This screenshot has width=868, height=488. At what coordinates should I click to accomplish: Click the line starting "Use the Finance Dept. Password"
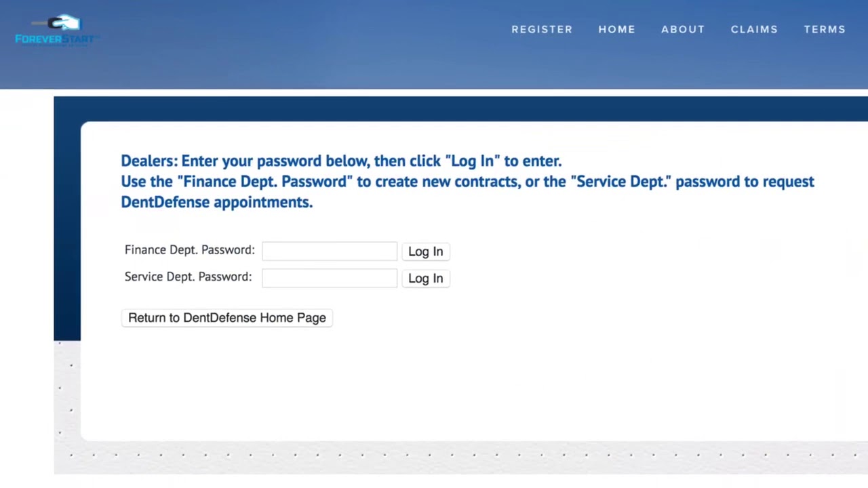pos(467,182)
